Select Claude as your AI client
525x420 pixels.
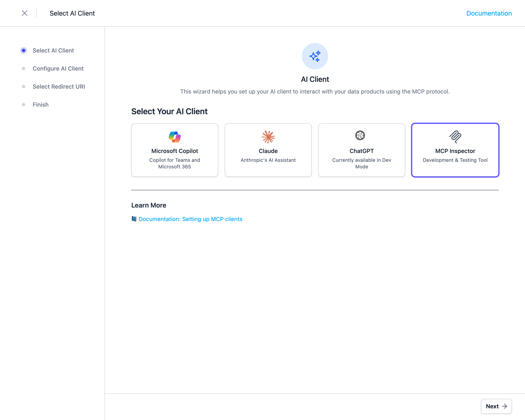(x=268, y=150)
